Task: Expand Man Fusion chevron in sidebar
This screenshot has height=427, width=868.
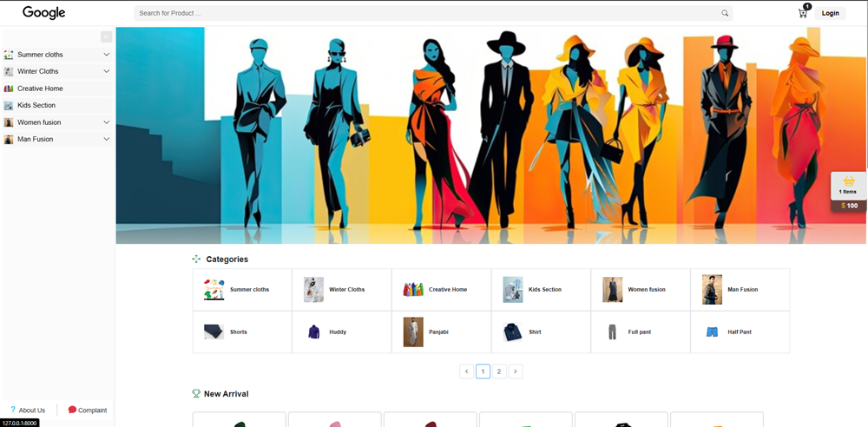Action: [107, 140]
